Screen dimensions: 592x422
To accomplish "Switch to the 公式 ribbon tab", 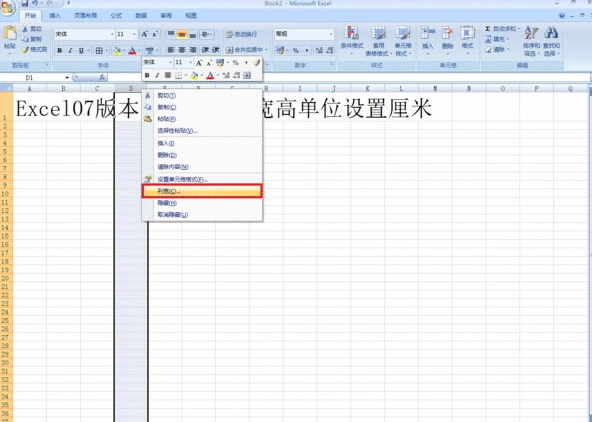I will click(116, 15).
